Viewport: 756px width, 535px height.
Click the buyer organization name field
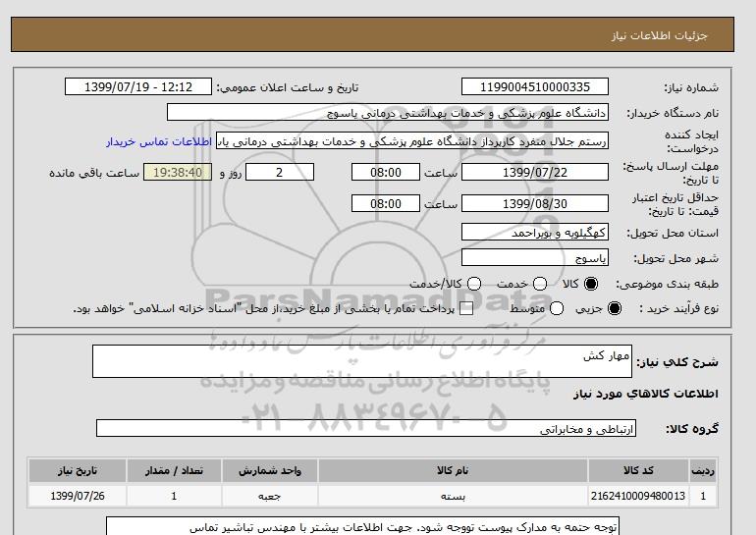tap(388, 112)
